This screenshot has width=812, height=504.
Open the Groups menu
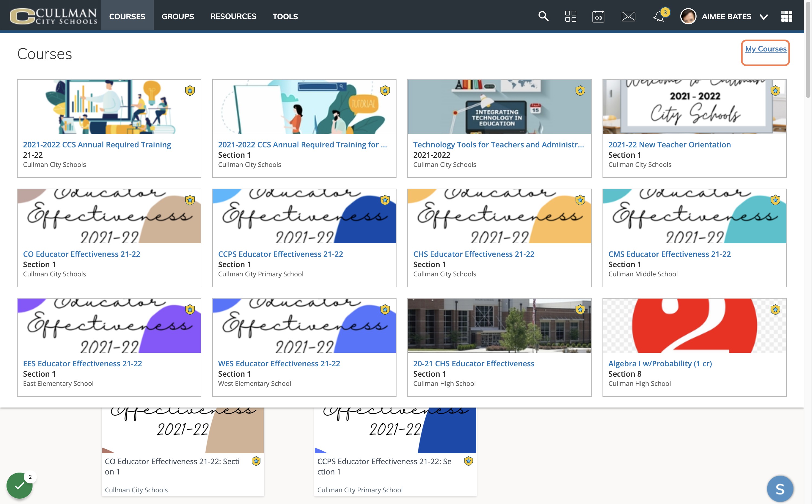click(178, 16)
